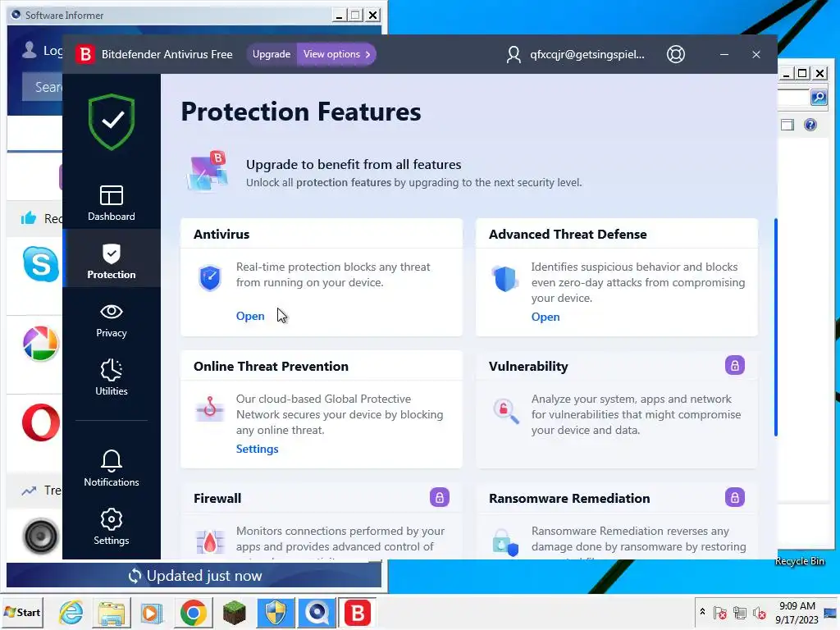The image size is (840, 630).
Task: Show hidden system tray icons arrow
Action: click(702, 612)
